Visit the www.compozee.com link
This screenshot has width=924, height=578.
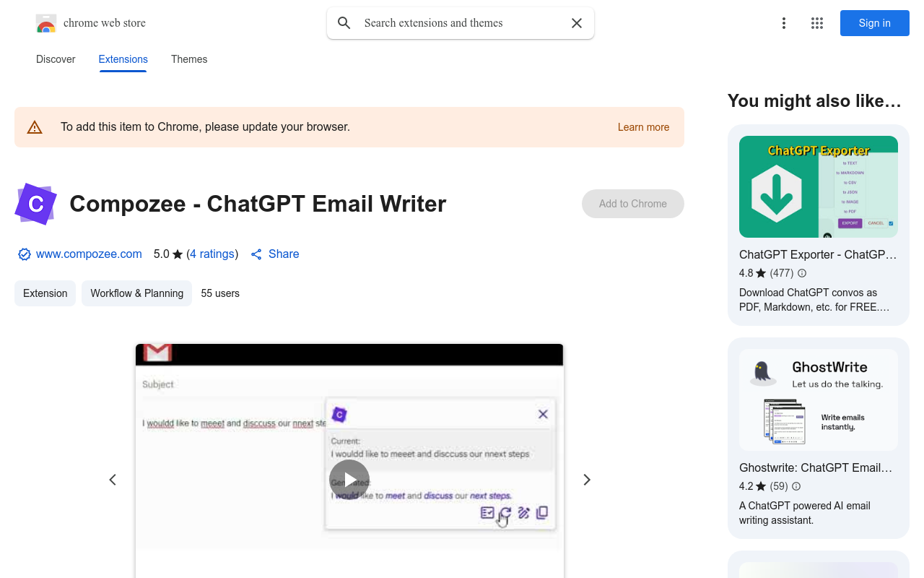tap(89, 254)
